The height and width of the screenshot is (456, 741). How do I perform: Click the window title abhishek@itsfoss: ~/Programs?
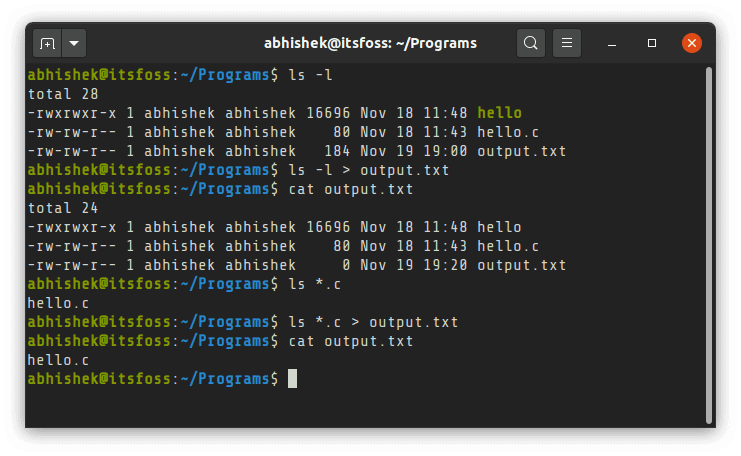[370, 43]
